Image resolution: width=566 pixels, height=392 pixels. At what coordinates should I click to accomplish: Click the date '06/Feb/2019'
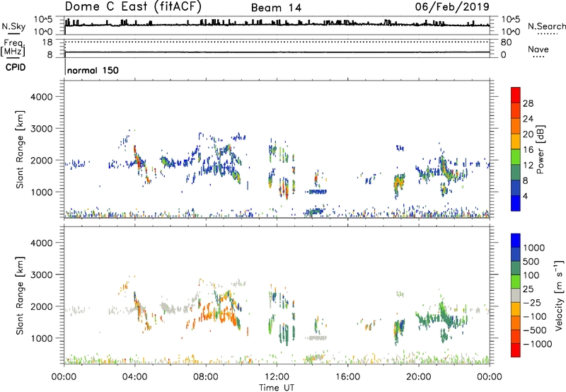coord(452,6)
